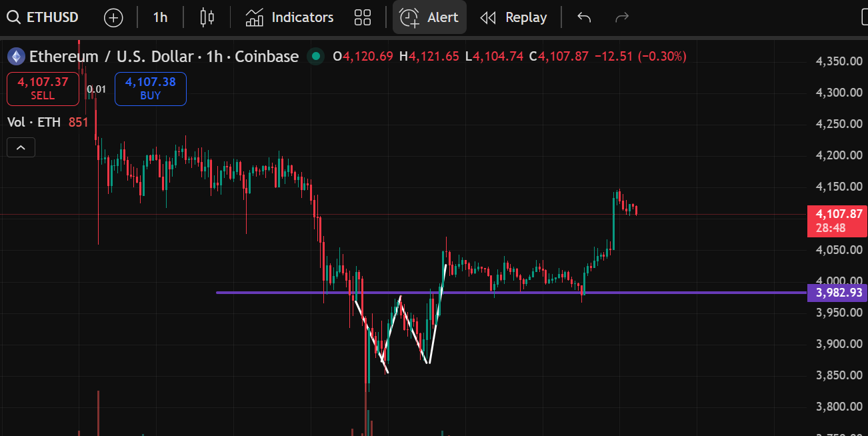The image size is (868, 436).
Task: Click the magnifier search icon
Action: tap(13, 17)
